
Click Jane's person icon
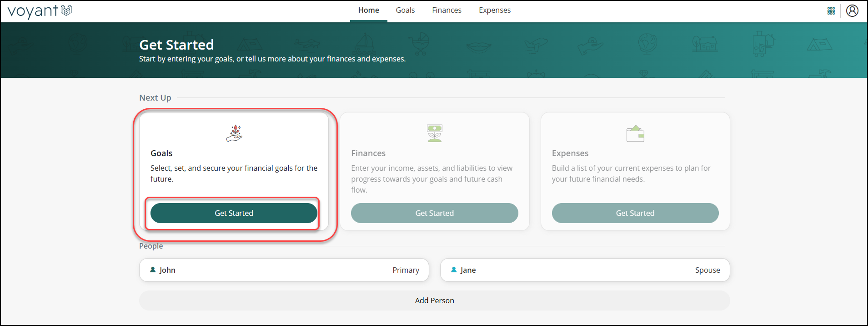(454, 270)
